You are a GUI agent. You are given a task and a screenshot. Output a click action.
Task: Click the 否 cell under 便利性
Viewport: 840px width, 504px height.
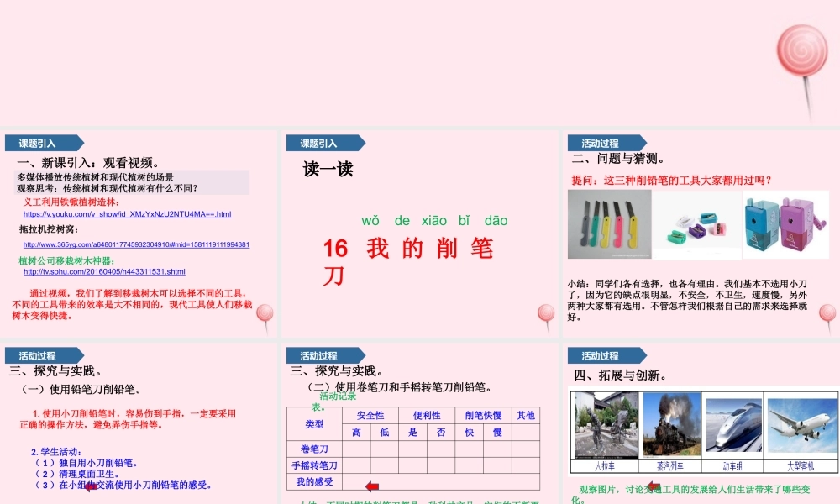coord(441,433)
